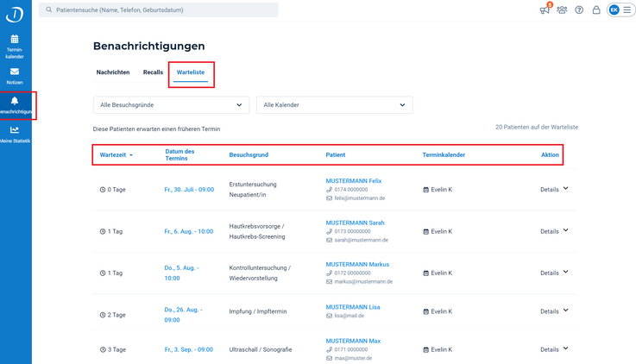Screen dimensions: 636x364
Task: Click appointment date Fr., 30. Juli - 09:00
Action: (x=188, y=189)
